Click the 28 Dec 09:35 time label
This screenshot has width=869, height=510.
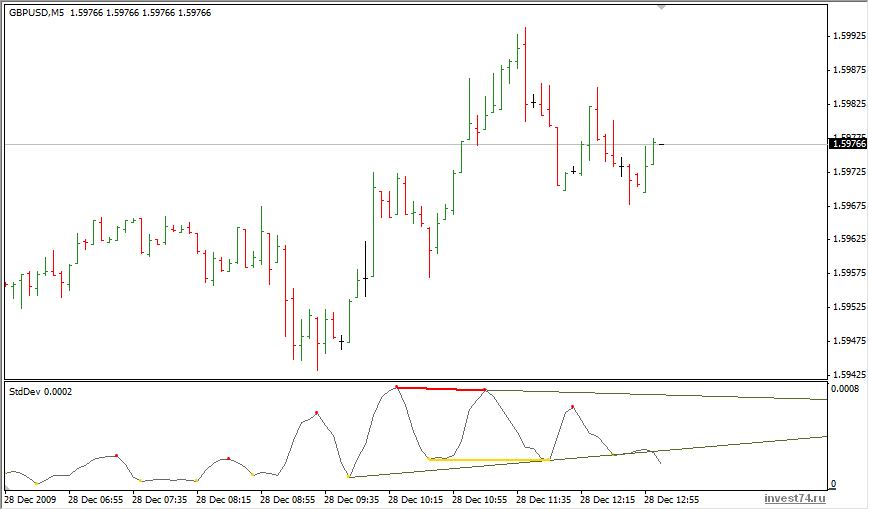click(x=352, y=498)
